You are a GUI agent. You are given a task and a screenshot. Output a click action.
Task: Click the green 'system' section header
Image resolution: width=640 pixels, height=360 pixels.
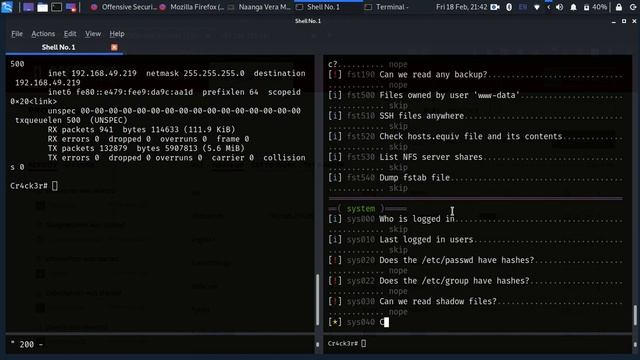pyautogui.click(x=361, y=209)
